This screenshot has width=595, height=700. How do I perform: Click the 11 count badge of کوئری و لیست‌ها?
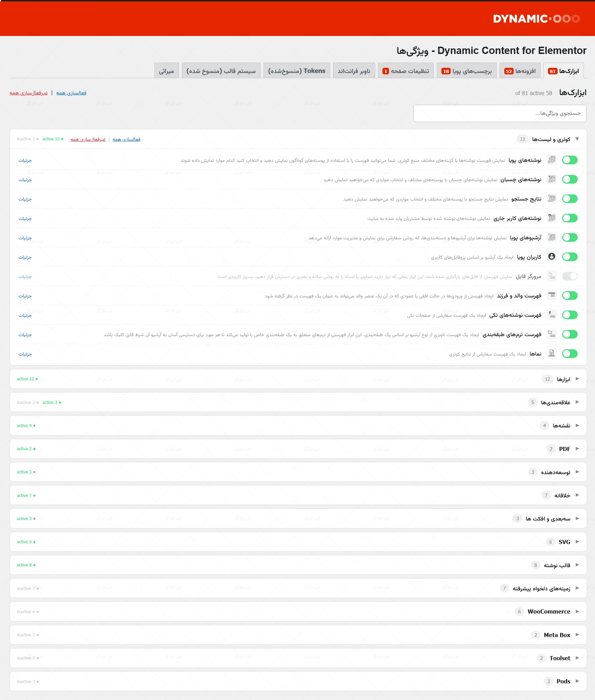click(x=523, y=139)
